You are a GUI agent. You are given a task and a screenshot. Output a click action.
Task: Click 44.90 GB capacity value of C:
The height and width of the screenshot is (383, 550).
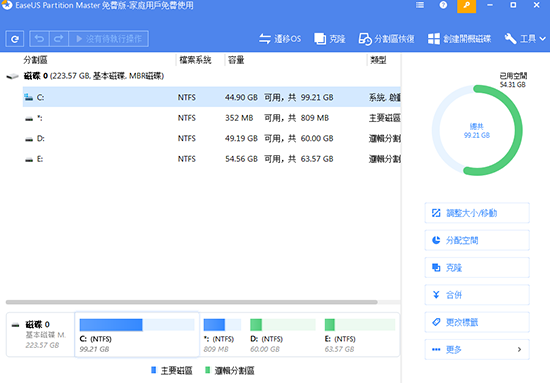point(241,97)
